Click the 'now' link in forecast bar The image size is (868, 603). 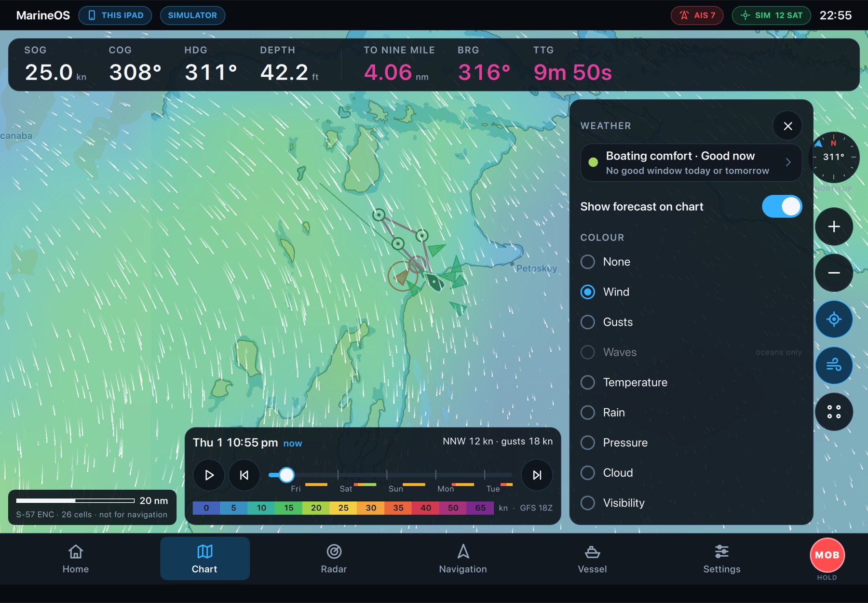tap(293, 443)
